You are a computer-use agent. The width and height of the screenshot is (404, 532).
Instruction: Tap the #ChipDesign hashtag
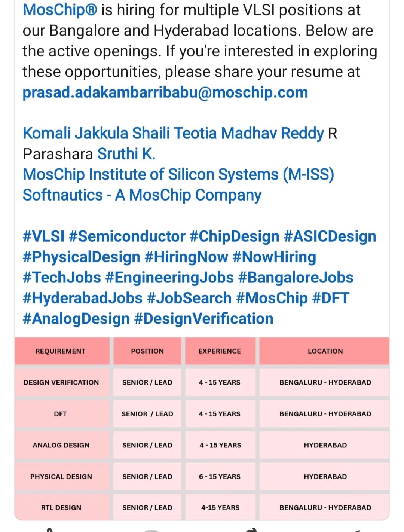pos(235,236)
